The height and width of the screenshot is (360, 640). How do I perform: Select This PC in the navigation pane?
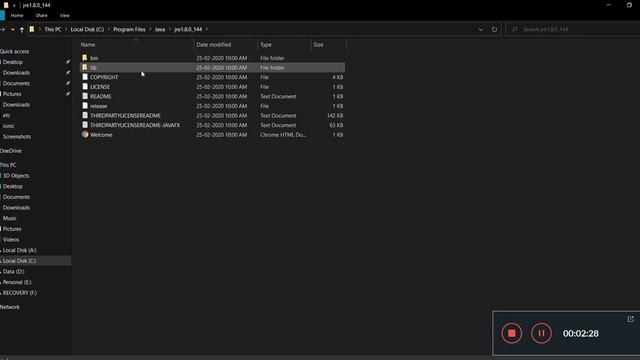[x=8, y=165]
